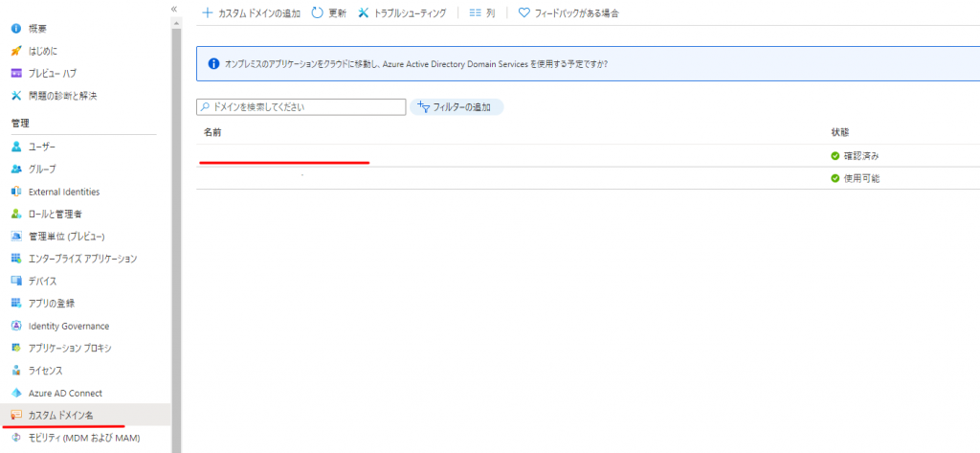Click the Azure AD Connect diamond icon
Image resolution: width=980 pixels, height=453 pixels.
click(17, 393)
